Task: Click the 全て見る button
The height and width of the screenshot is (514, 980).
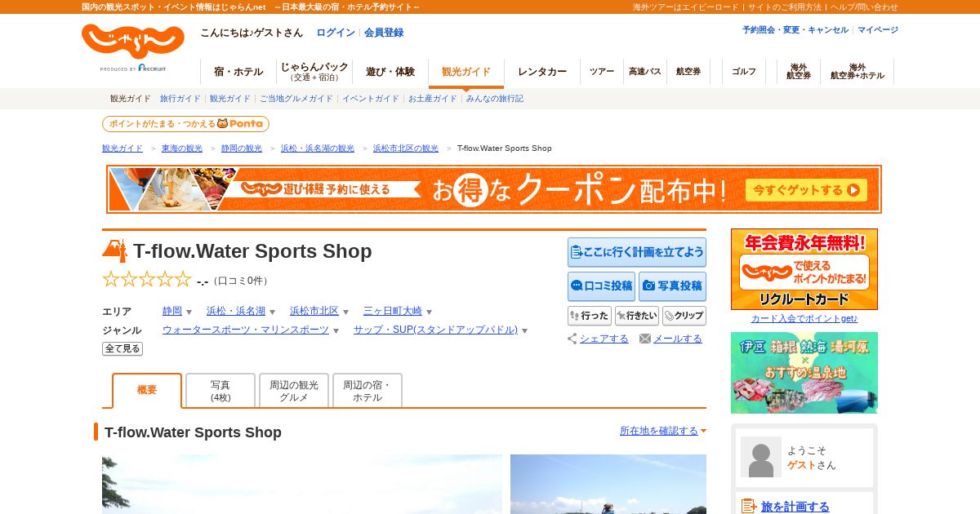Action: coord(122,348)
